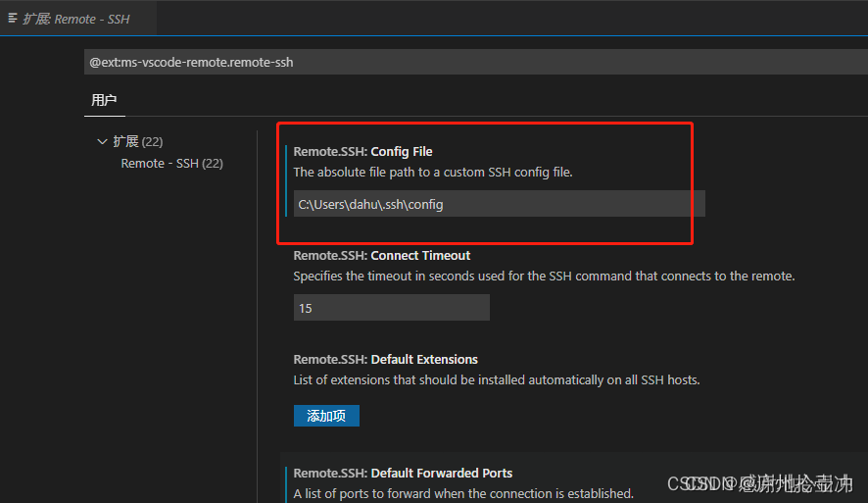Select the Remote.SSH: Connect Timeout setting title
Image resolution: width=868 pixels, height=503 pixels.
[x=381, y=256]
